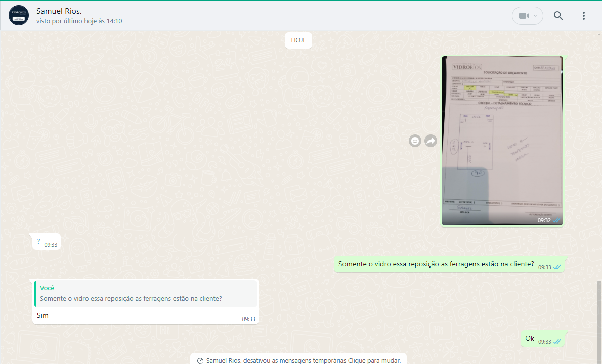
Task: Start a video call with Samuel Rios
Action: (524, 16)
